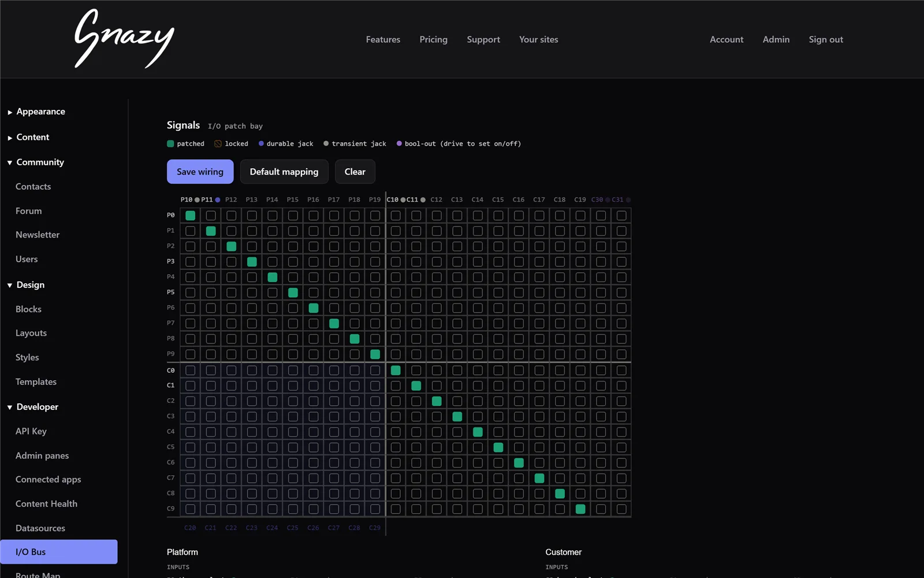924x578 pixels.
Task: Open Contacts in the sidebar
Action: pos(33,187)
